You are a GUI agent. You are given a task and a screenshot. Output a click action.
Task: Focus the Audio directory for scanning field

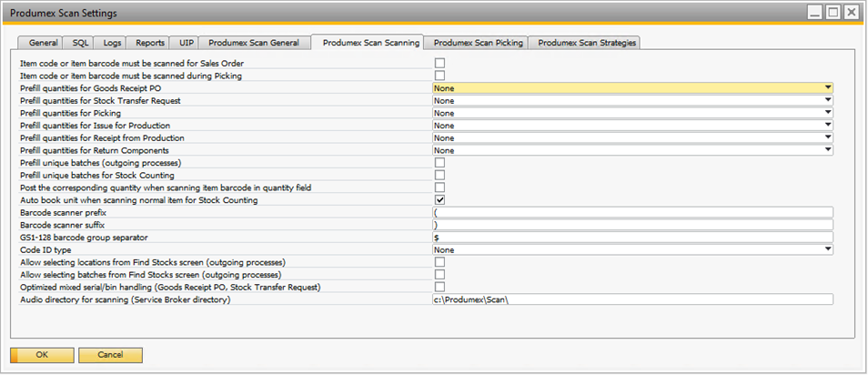point(632,299)
